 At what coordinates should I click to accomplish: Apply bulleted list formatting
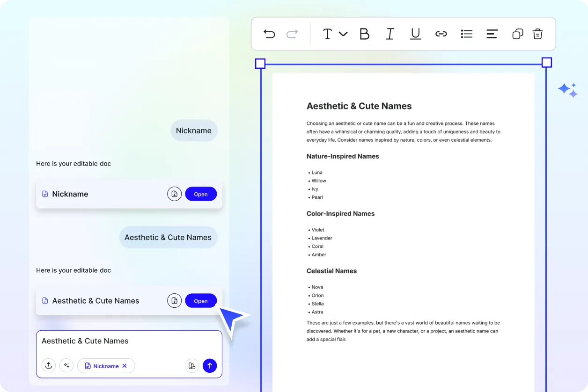tap(467, 34)
